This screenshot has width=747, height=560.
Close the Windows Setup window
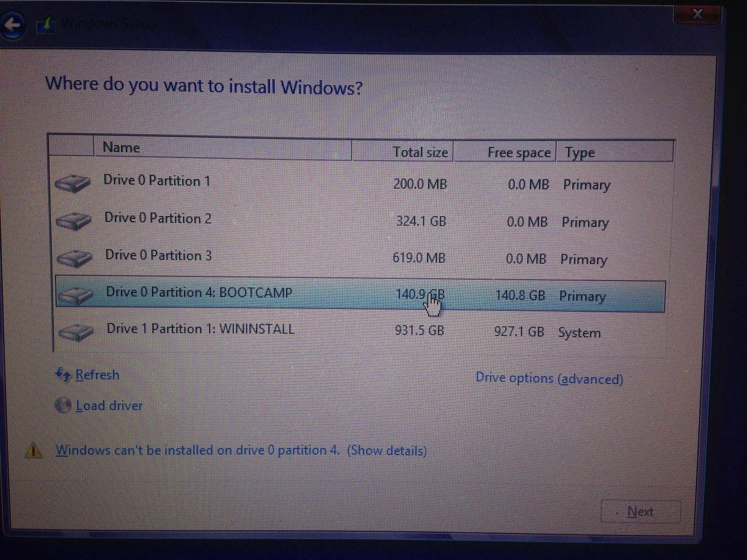pyautogui.click(x=697, y=14)
